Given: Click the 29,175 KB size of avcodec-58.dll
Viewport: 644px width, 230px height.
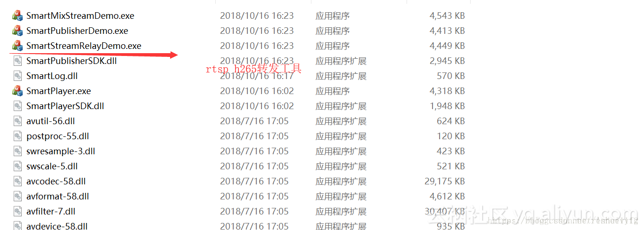Looking at the screenshot, I should [445, 181].
